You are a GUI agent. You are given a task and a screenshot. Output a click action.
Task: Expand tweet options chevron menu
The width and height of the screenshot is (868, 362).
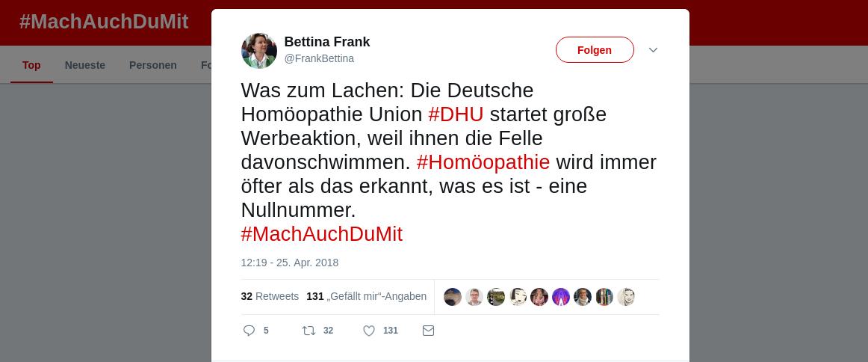[x=653, y=50]
